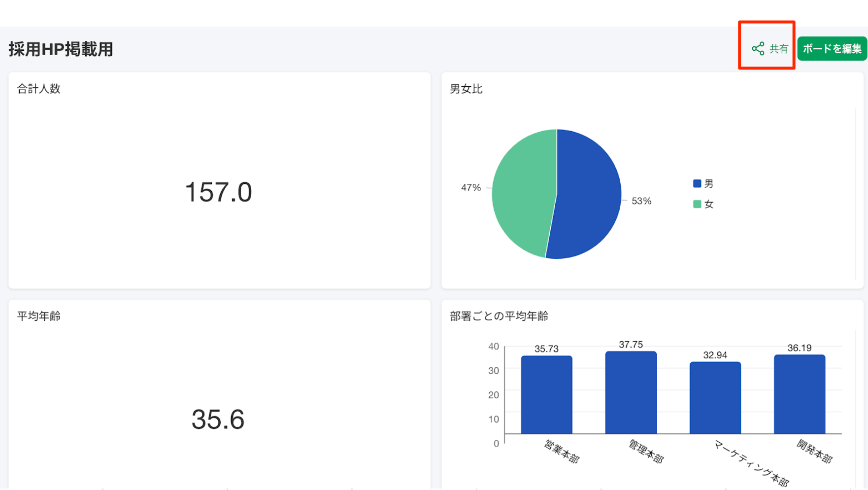Click the 男女比 card title
The image size is (868, 490).
(x=466, y=89)
